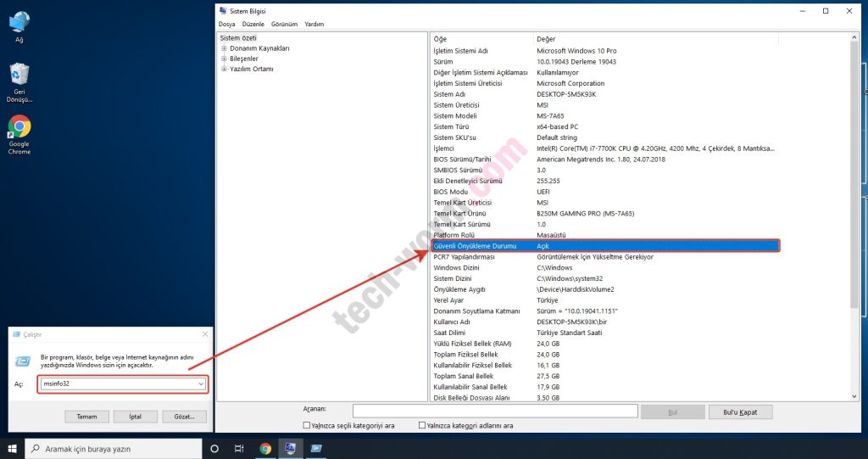Open the Aç combo box dropdown arrow
Image resolution: width=868 pixels, height=459 pixels.
(x=201, y=384)
